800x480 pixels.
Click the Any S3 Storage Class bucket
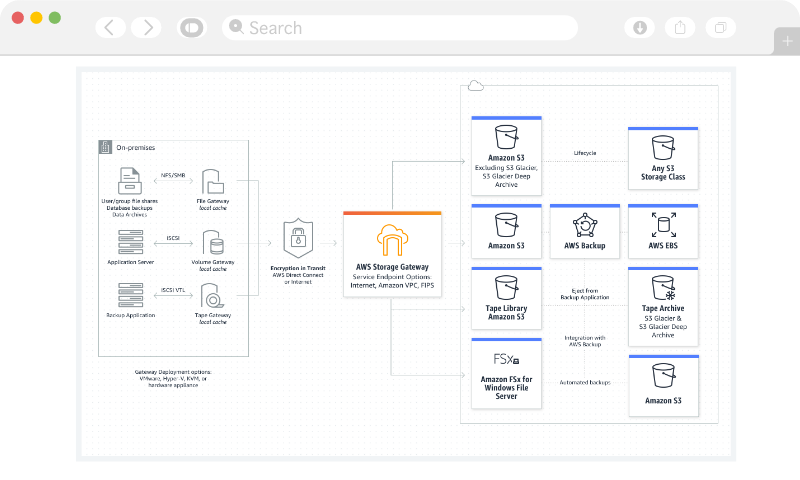(x=662, y=149)
